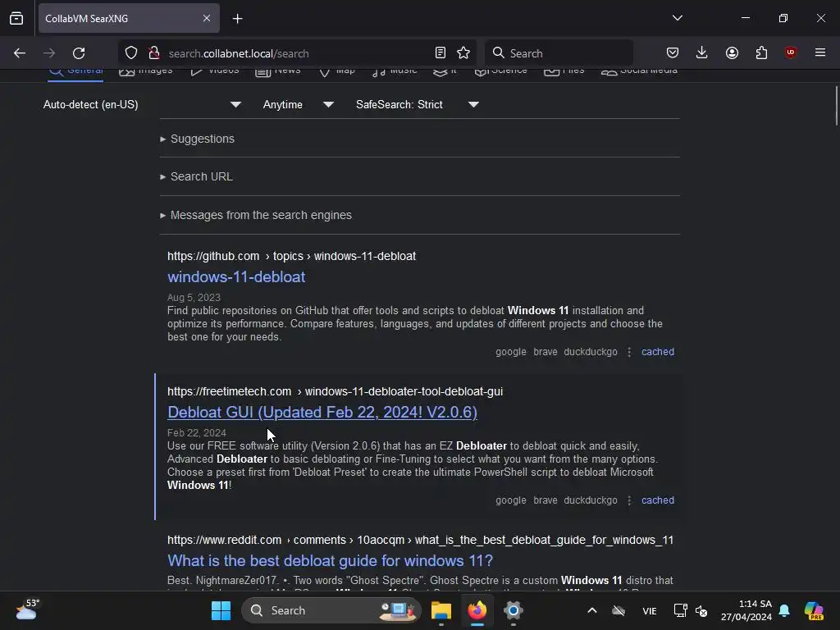Expand the Suggestions section
The height and width of the screenshot is (630, 840).
[197, 139]
